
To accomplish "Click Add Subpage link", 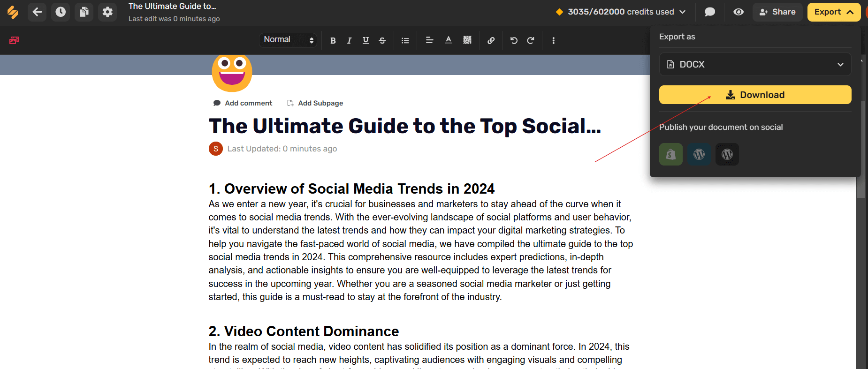I will (315, 103).
